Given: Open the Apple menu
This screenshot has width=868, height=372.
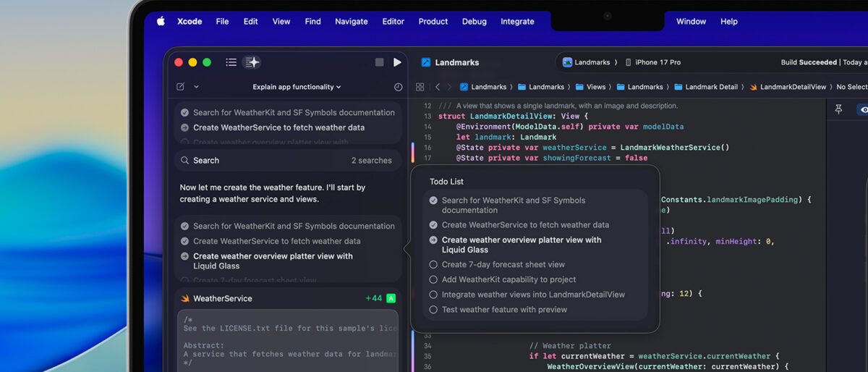Looking at the screenshot, I should (161, 21).
